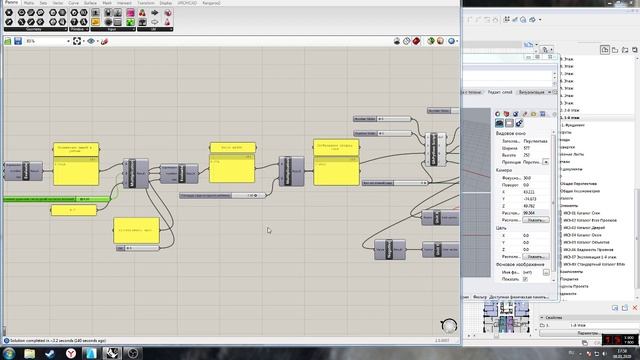640x360 pixels.
Task: Click the floor plan thumbnail preview
Action: click(x=507, y=318)
